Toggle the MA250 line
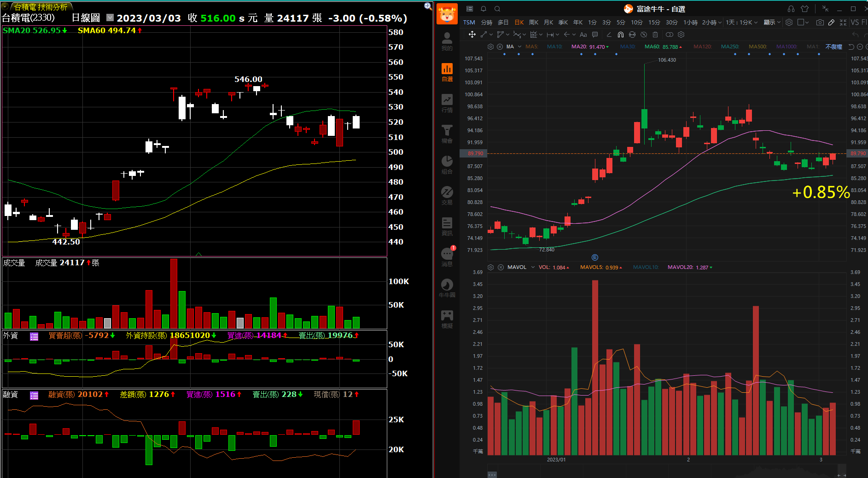The width and height of the screenshot is (868, 478). click(730, 47)
